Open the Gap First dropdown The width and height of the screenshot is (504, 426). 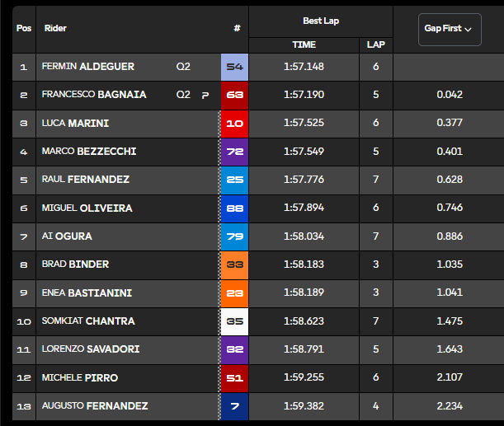click(450, 29)
